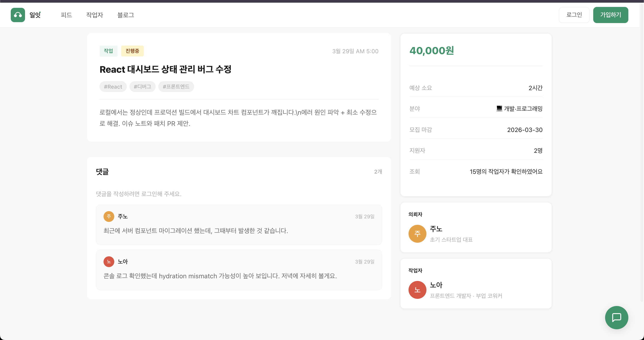The height and width of the screenshot is (340, 644).
Task: Click the 3월 29일 date on 주노's comment
Action: point(365,217)
